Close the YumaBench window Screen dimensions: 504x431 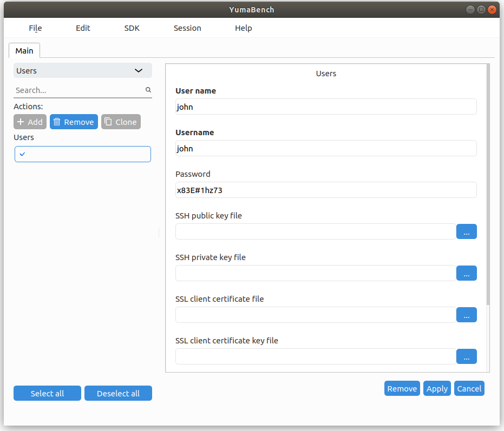pyautogui.click(x=492, y=10)
